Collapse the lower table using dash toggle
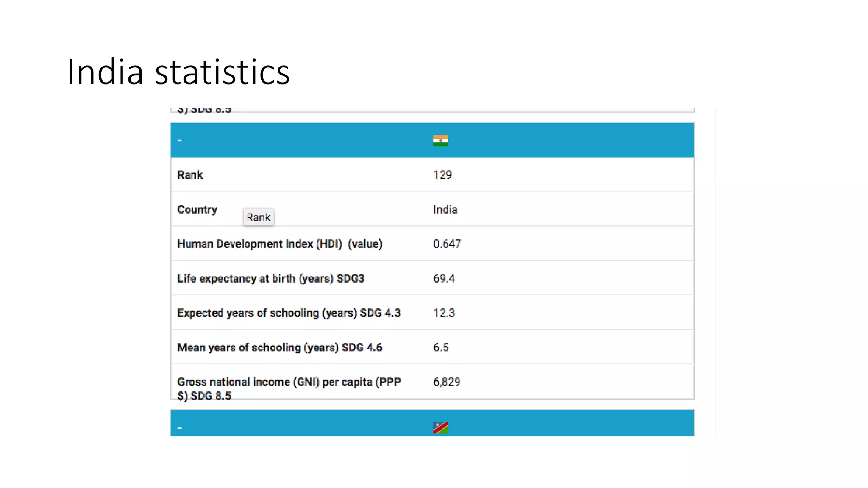Screen dimensions: 868x488 click(x=180, y=428)
